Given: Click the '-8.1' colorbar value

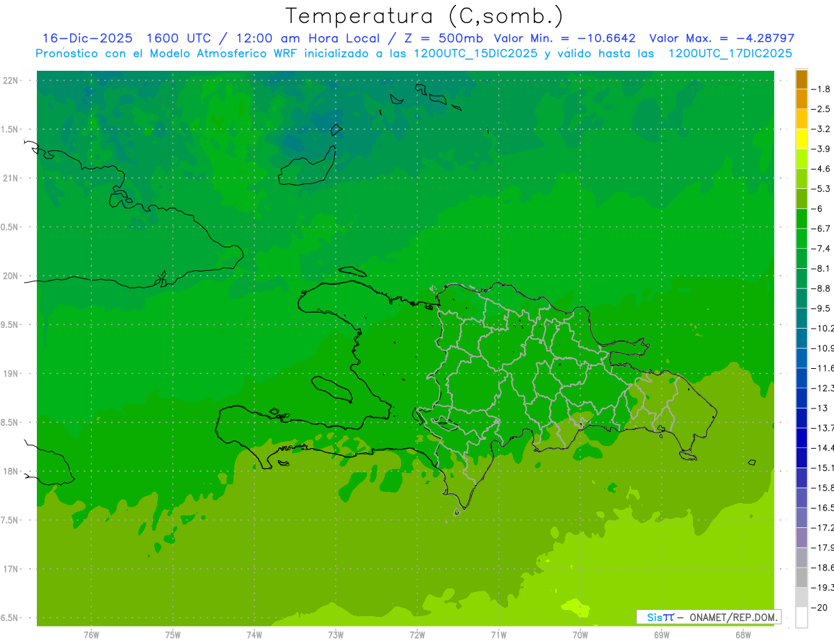Looking at the screenshot, I should (x=822, y=268).
